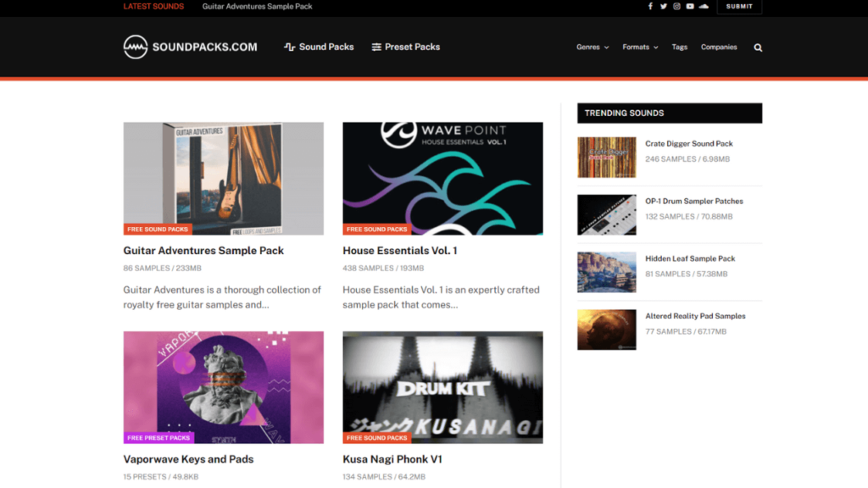Click the '438 SAMPLES / 193MB' text
The height and width of the screenshot is (488, 868).
click(x=383, y=269)
